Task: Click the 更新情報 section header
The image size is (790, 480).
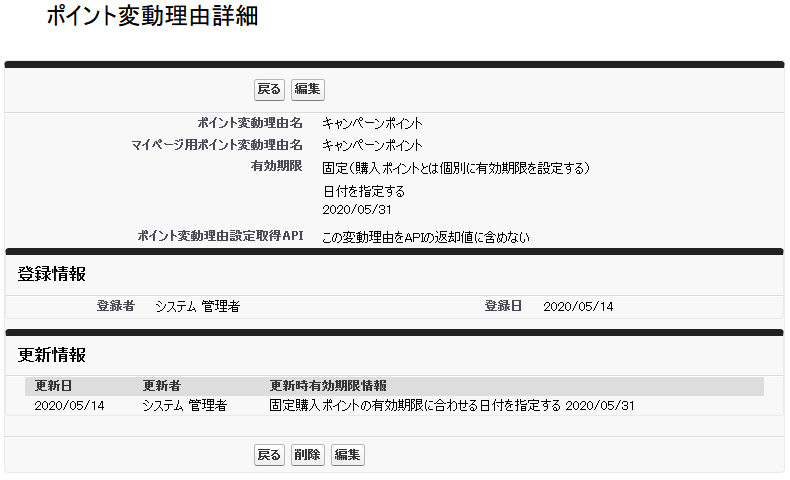Action: (x=52, y=355)
